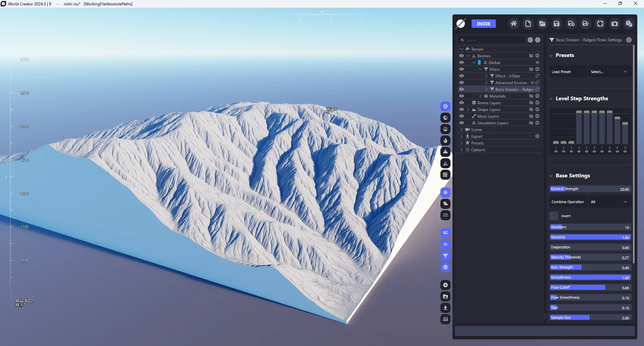Viewport: 644px width, 346px height.
Task: Open the cloud settings viewport icon
Action: point(445,204)
